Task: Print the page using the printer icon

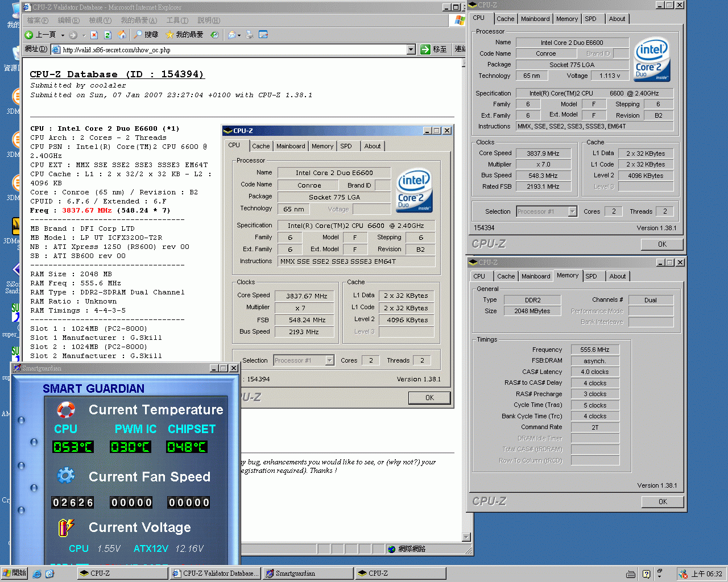Action: tap(249, 35)
